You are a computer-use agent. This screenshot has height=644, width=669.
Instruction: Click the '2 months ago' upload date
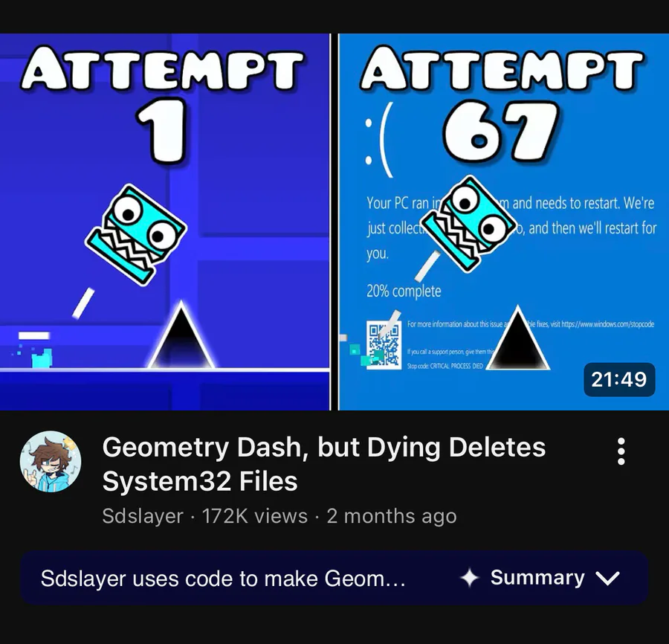click(x=392, y=516)
